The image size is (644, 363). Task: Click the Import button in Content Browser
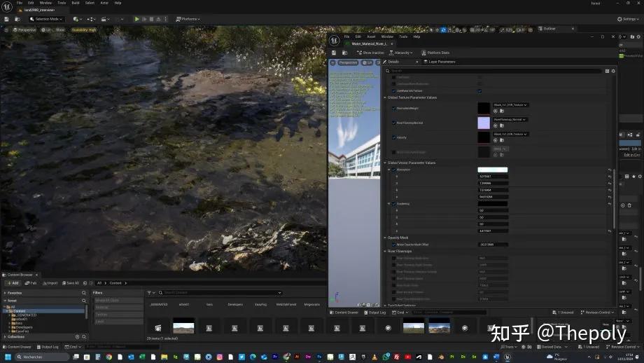point(51,283)
